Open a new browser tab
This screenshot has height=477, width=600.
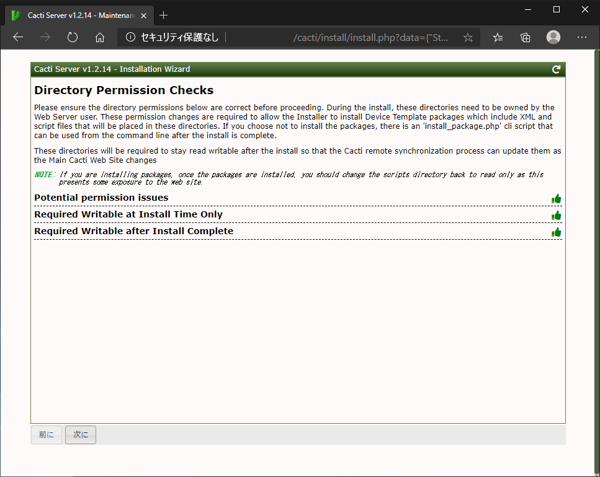[163, 15]
